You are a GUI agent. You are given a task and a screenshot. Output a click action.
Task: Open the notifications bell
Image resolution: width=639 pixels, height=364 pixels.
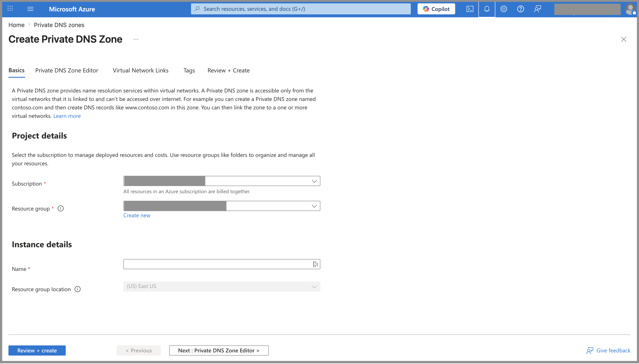coord(487,9)
